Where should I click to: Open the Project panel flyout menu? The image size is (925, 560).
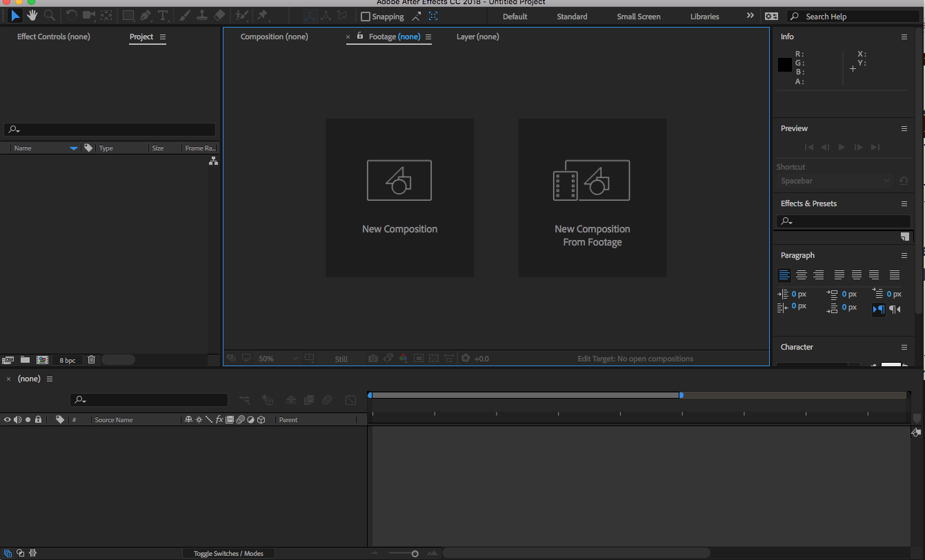coord(163,37)
